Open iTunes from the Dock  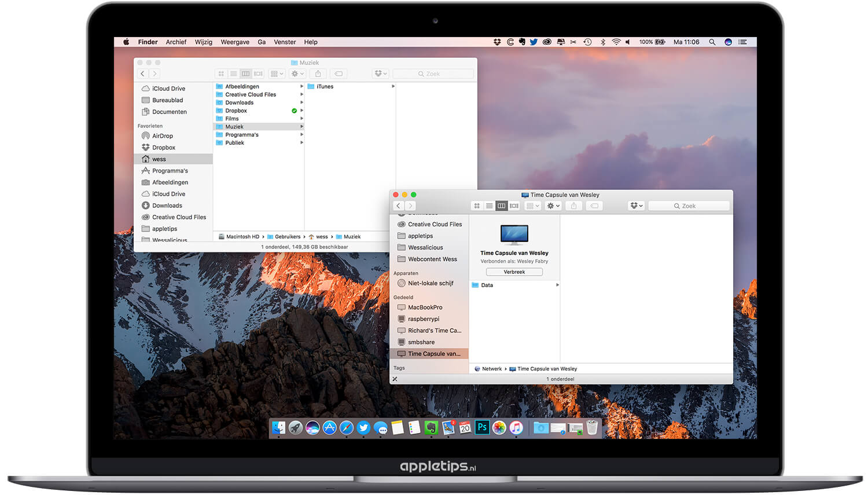coord(516,428)
